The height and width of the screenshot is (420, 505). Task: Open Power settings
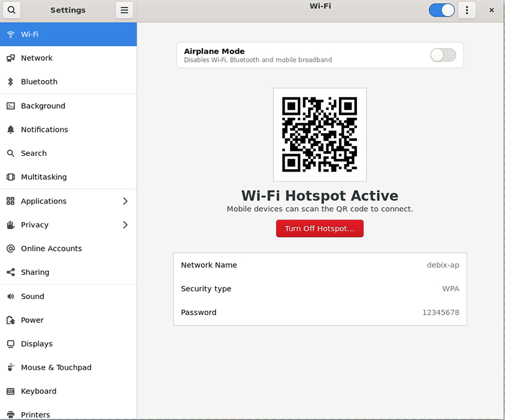tap(68, 320)
